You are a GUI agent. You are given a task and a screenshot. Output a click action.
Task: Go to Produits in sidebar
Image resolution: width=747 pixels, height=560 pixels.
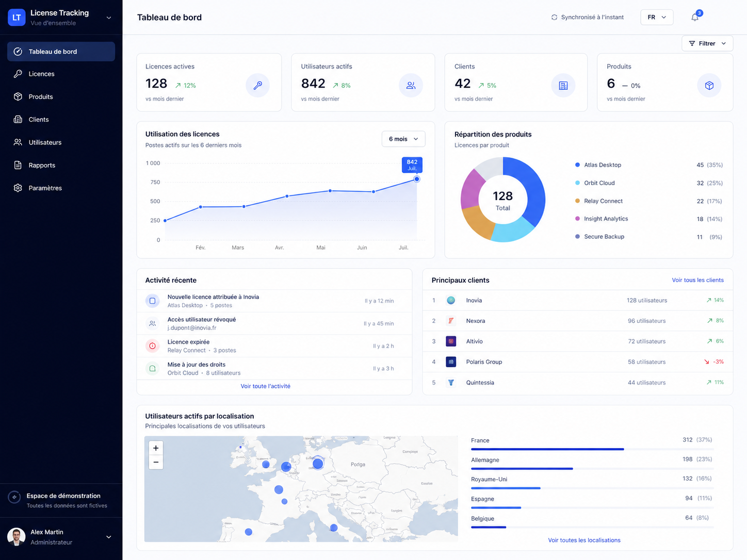pos(61,96)
